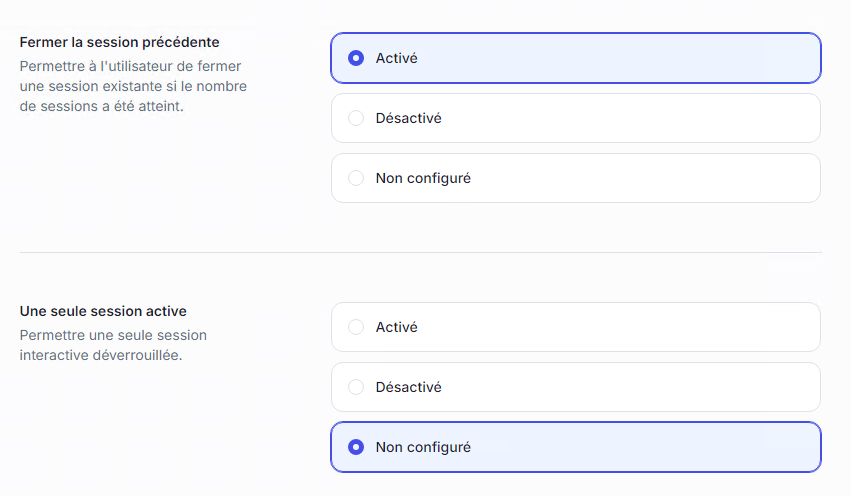Click the 'Activé' label text under Fermer la session précédente
851x496 pixels.
point(396,58)
